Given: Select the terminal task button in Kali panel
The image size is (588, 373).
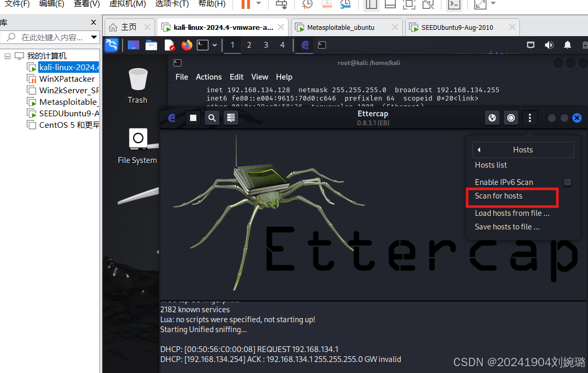Looking at the screenshot, I should 321,45.
